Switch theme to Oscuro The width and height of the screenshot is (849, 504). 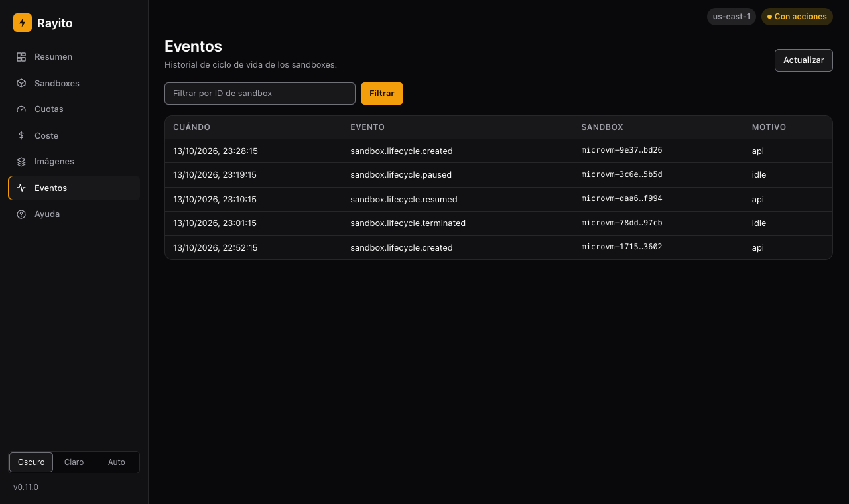31,462
